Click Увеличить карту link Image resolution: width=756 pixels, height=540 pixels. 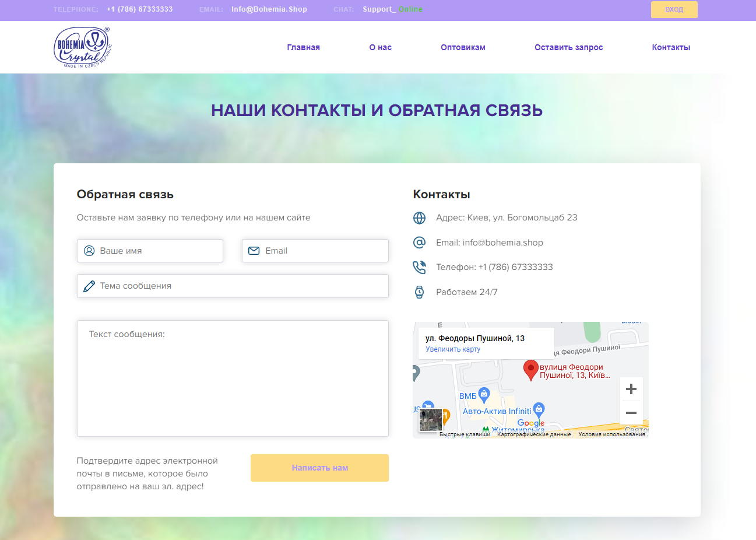coord(453,349)
